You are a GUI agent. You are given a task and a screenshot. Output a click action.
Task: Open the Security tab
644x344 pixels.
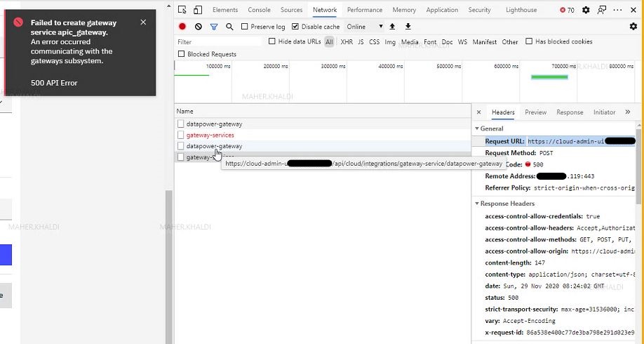[x=479, y=10]
